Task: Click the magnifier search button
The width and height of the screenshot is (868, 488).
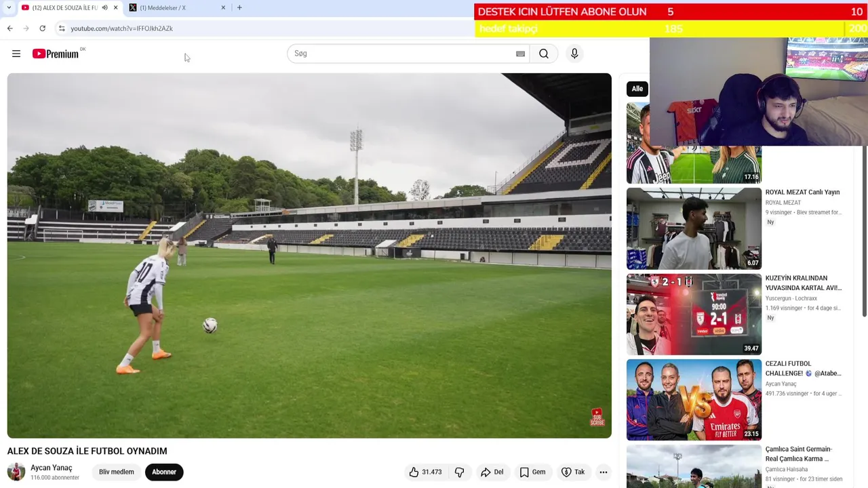Action: [544, 54]
